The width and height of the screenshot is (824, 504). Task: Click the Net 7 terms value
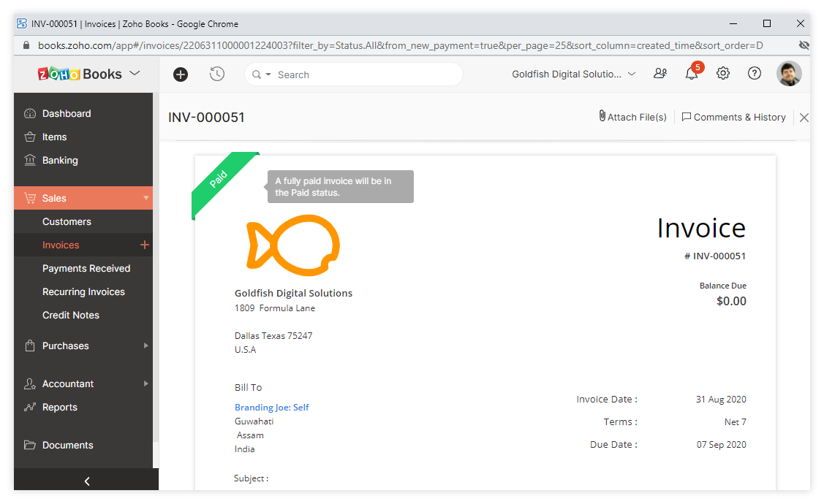tap(736, 422)
